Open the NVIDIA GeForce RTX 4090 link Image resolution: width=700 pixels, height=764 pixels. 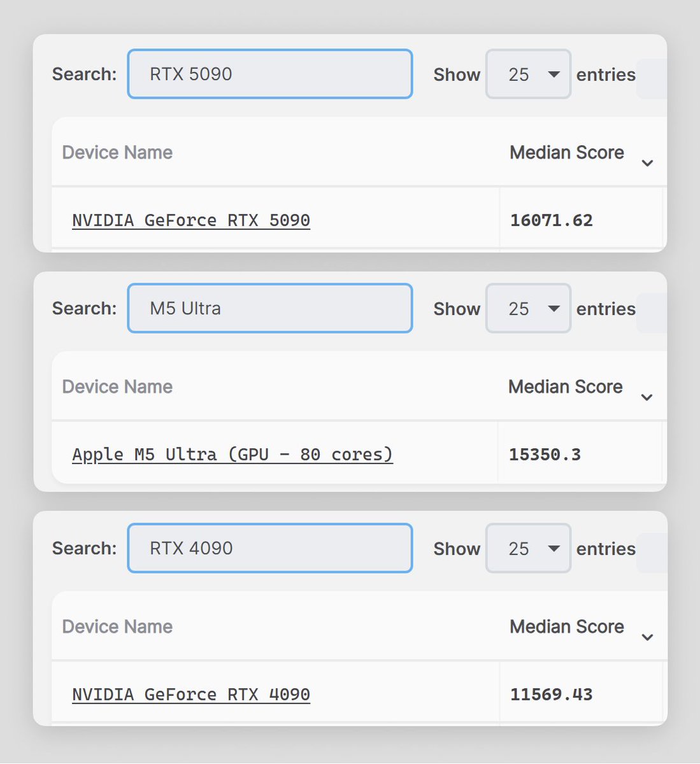[191, 695]
